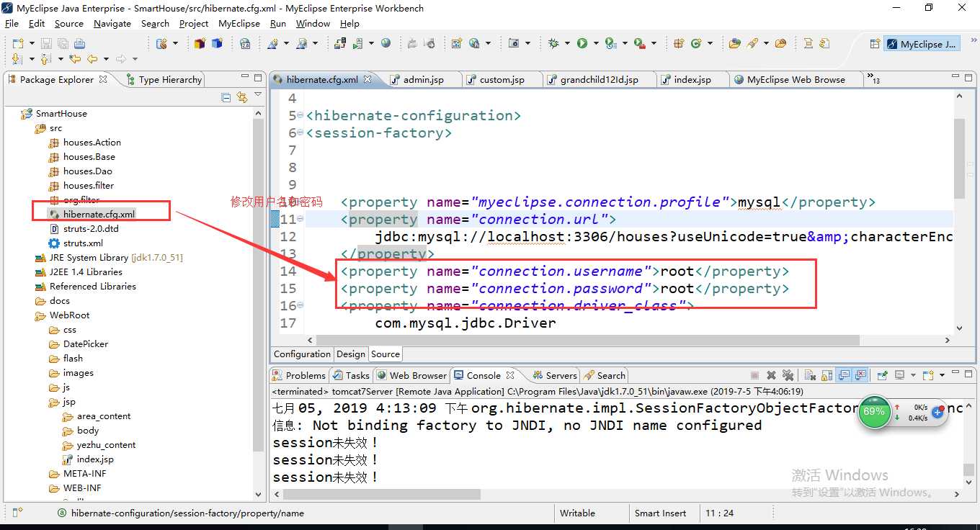Switch to the admin.jsp editor tab
The image size is (980, 530).
click(424, 80)
